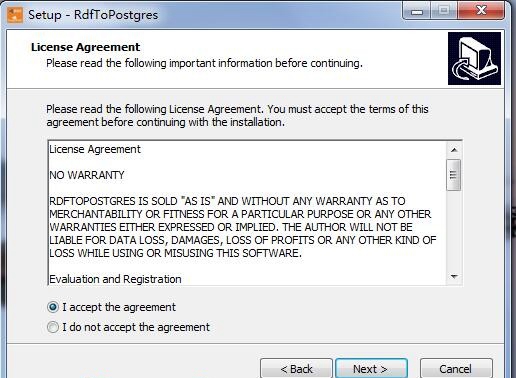Choose I do not accept the agreement

[x=53, y=327]
